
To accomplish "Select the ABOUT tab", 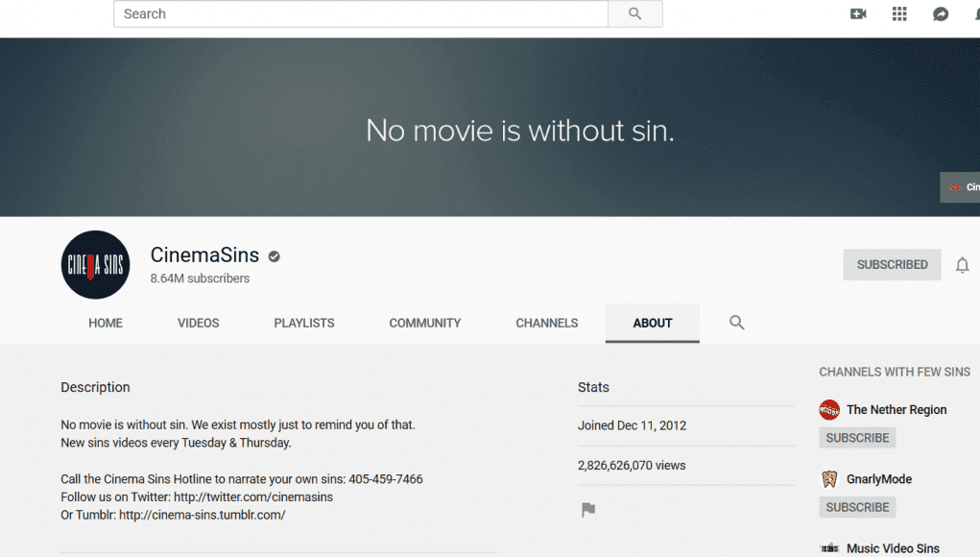I will pyautogui.click(x=653, y=324).
